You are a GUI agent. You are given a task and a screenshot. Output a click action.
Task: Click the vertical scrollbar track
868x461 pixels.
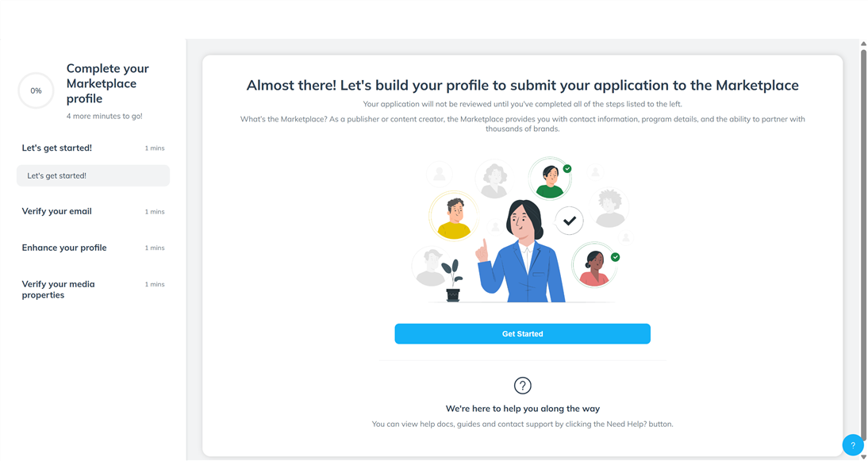tap(862, 238)
